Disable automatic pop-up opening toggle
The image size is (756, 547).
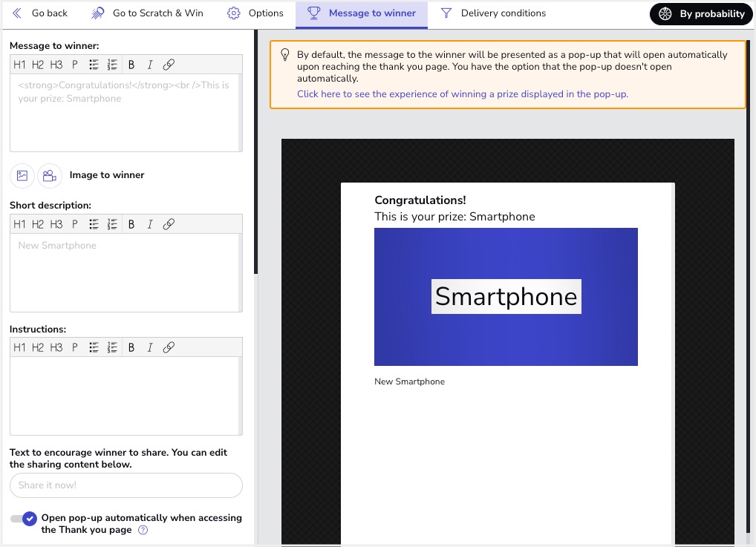[25, 519]
